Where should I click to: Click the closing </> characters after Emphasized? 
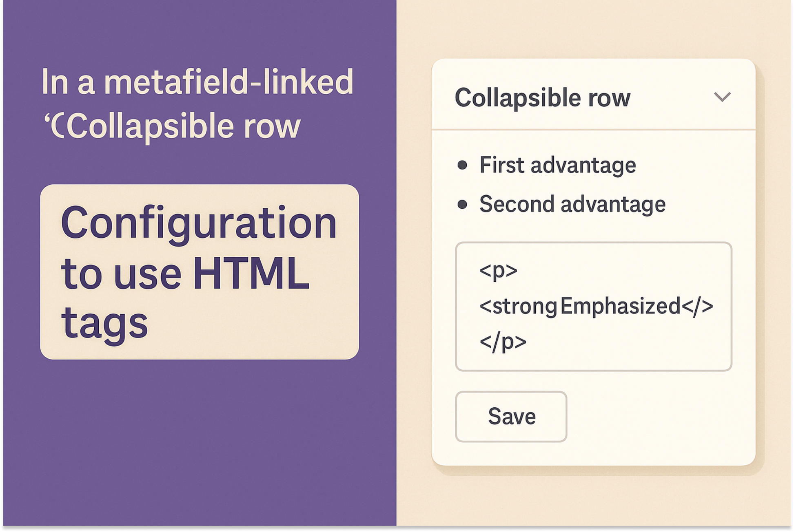coord(698,306)
